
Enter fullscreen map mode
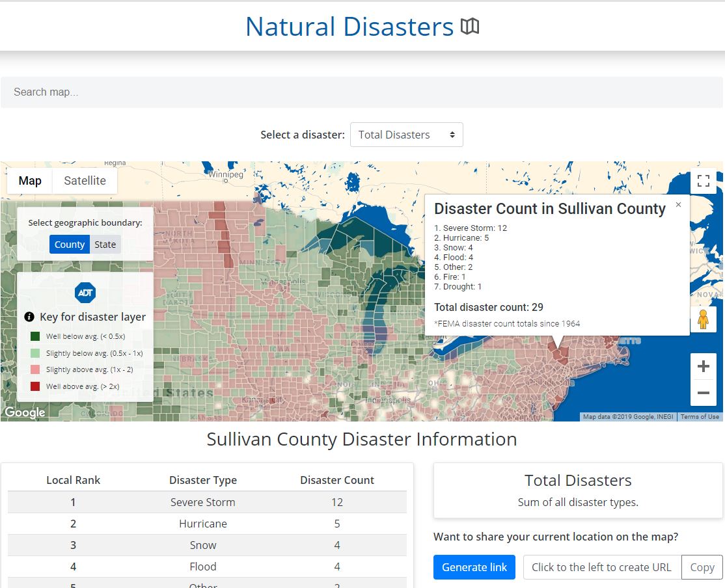coord(704,181)
